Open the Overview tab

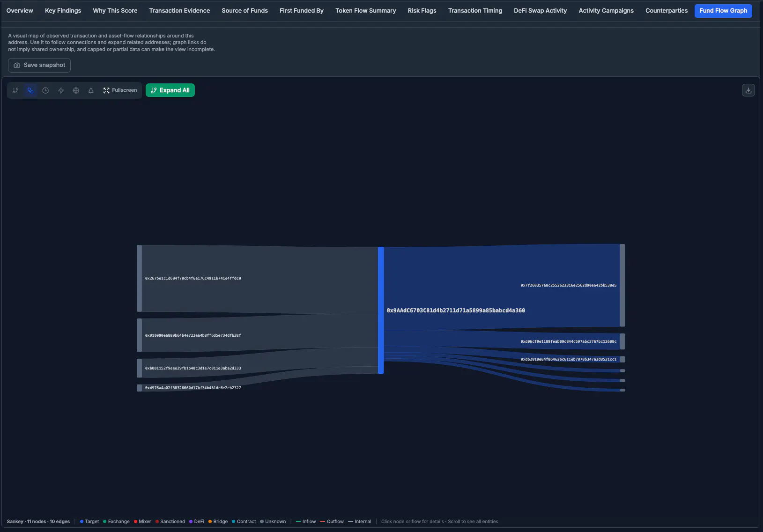[x=20, y=11]
